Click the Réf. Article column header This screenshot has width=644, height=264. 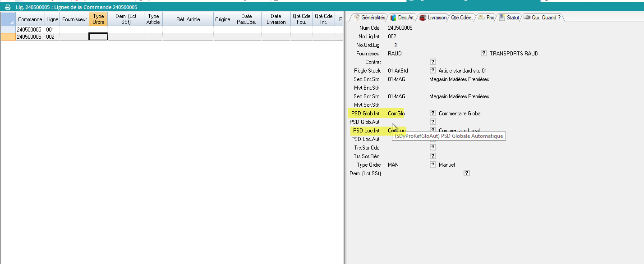188,19
